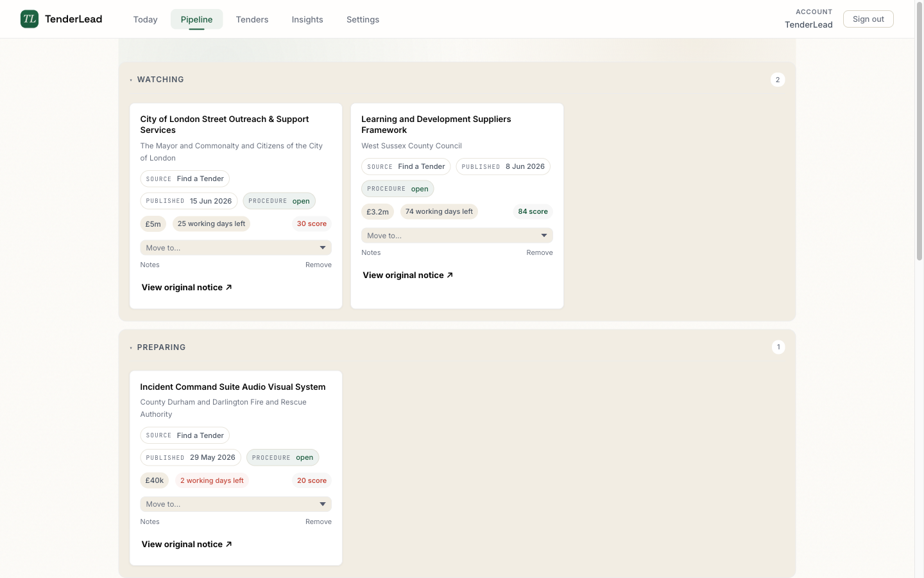Click the page vertical scrollbar
924x578 pixels.
click(919, 132)
